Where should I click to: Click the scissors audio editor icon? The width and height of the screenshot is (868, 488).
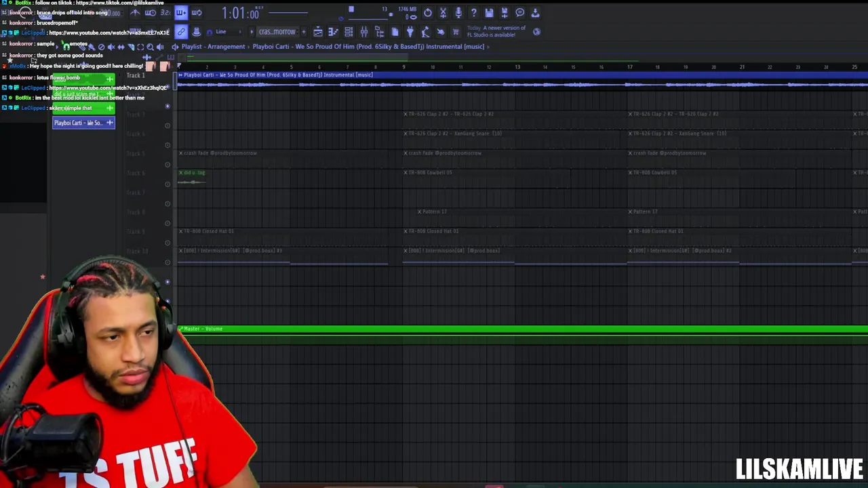tap(443, 13)
